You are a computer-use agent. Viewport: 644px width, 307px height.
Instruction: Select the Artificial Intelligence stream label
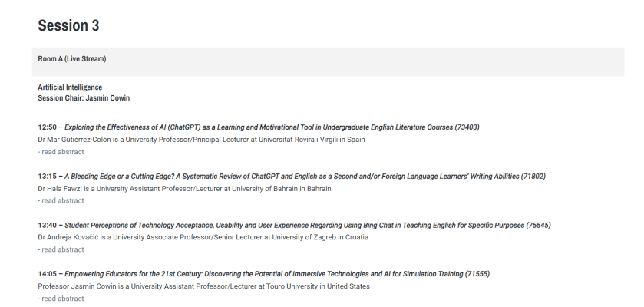tap(70, 87)
